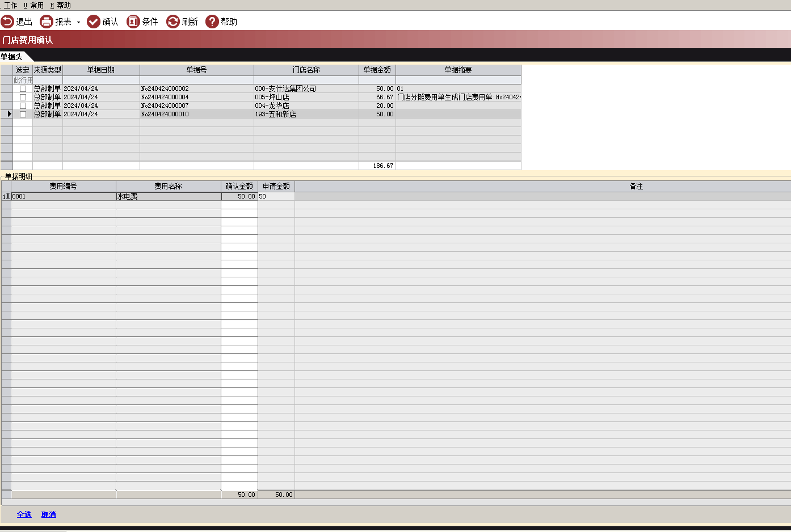Viewport: 791px width, 532px height.
Task: Tick checkbox for 005-坪山店 row
Action: pos(23,97)
